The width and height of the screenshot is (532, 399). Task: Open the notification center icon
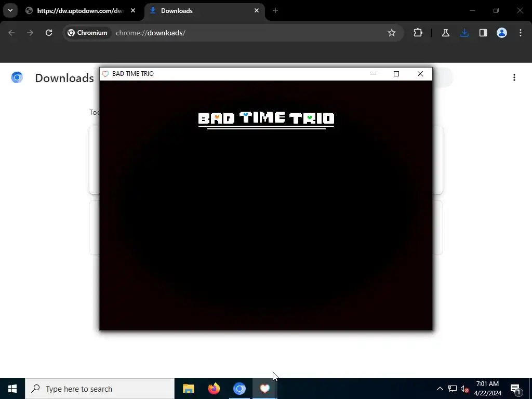(515, 389)
